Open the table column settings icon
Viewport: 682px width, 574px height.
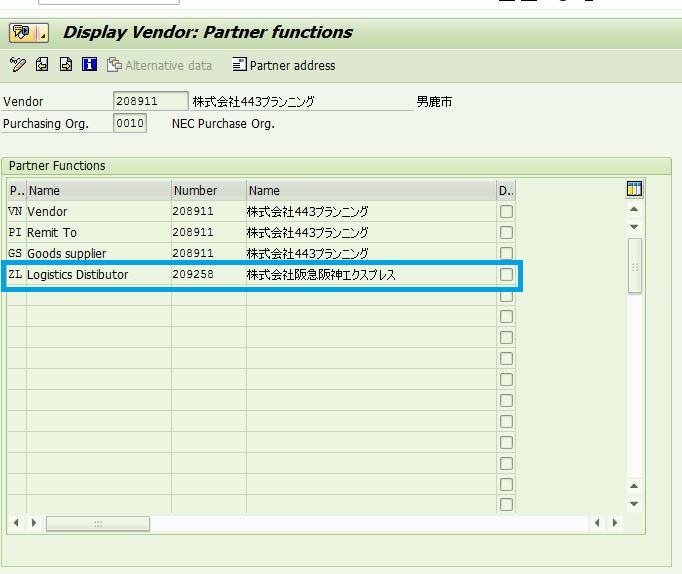634,189
